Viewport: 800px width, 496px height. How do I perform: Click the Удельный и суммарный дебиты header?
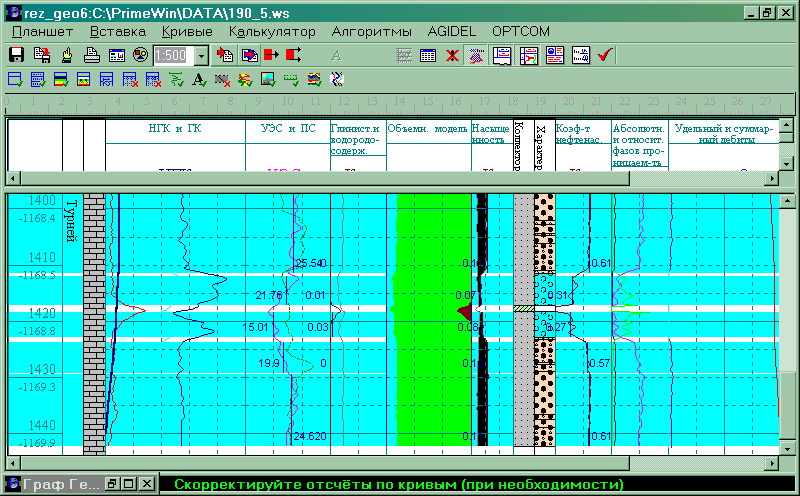click(723, 134)
